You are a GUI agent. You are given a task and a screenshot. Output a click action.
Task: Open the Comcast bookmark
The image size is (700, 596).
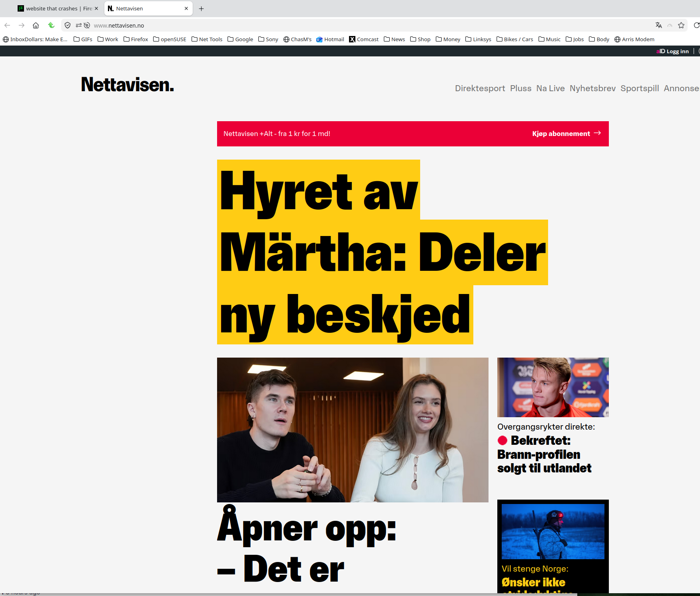[364, 39]
